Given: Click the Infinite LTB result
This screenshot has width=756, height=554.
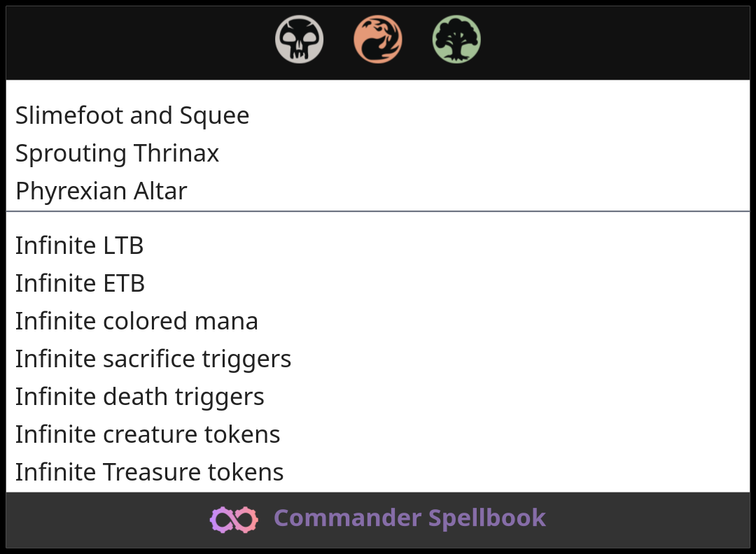Looking at the screenshot, I should pyautogui.click(x=80, y=246).
